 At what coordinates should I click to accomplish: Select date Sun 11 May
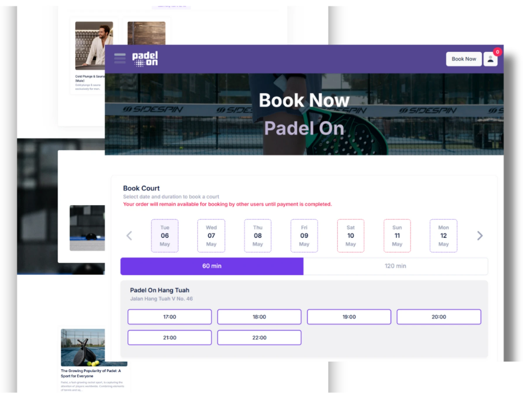[x=397, y=236]
